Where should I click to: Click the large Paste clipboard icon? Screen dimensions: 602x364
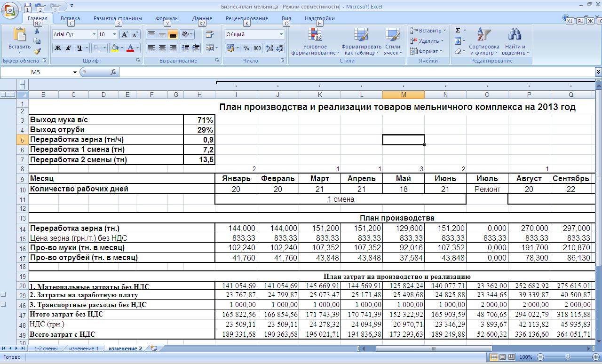click(x=19, y=35)
